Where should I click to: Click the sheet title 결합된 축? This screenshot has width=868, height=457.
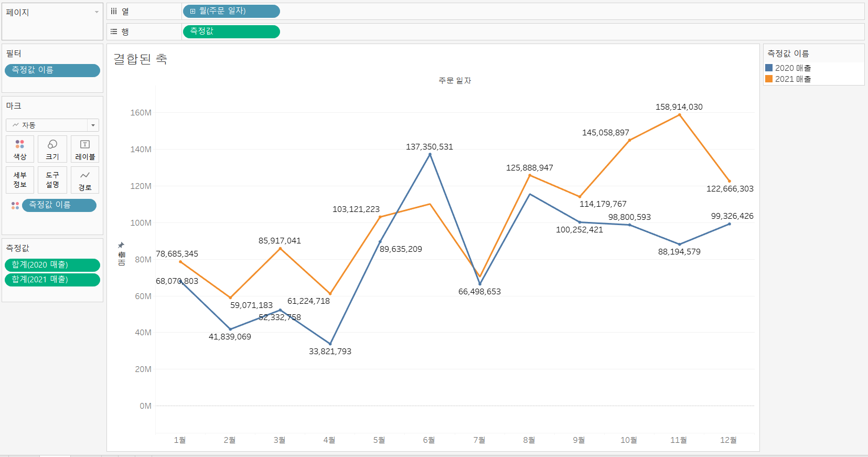(140, 59)
